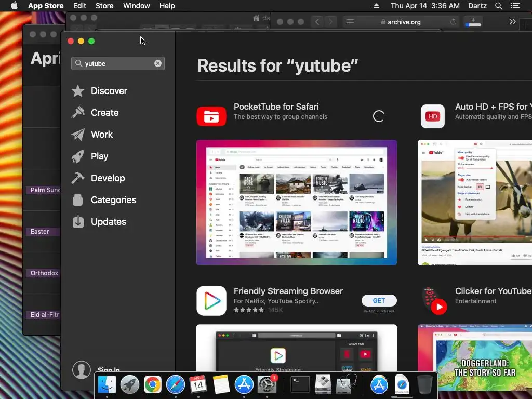Open the Work section paper plane icon

click(78, 135)
